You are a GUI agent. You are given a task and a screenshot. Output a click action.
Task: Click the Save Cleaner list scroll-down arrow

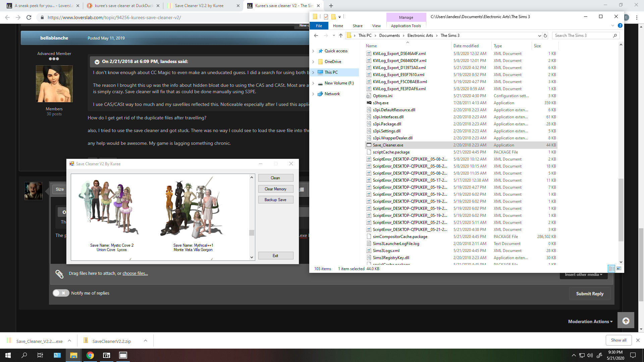tap(252, 257)
